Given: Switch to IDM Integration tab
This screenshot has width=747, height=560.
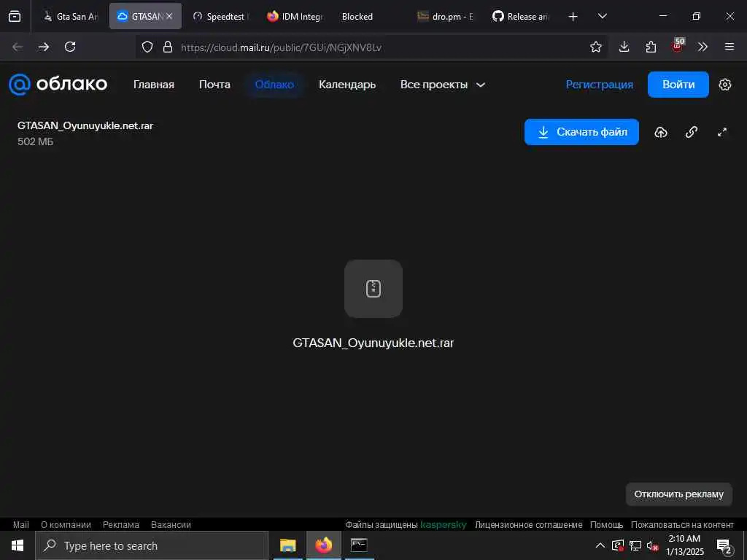Looking at the screenshot, I should pyautogui.click(x=295, y=16).
